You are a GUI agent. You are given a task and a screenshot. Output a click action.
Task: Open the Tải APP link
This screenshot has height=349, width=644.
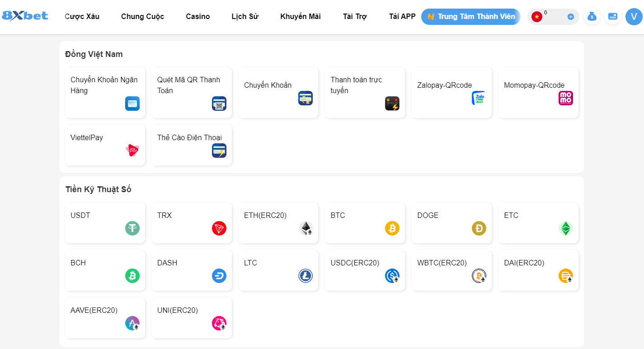[402, 17]
